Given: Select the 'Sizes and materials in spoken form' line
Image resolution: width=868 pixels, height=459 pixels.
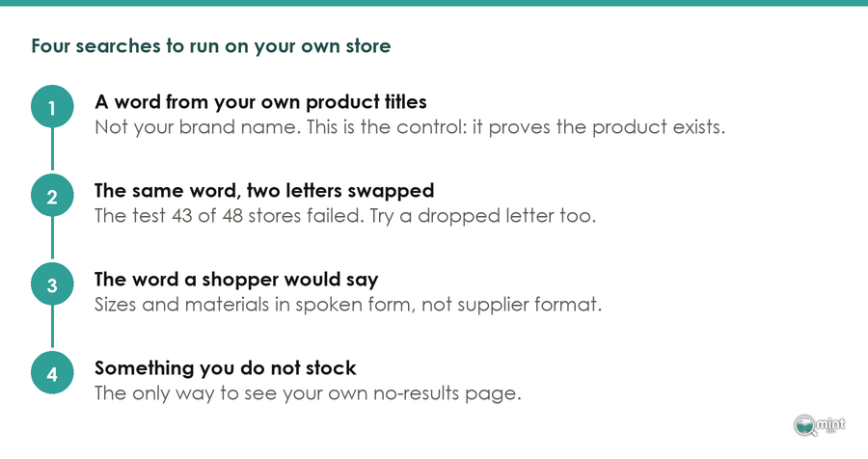Looking at the screenshot, I should point(347,305).
